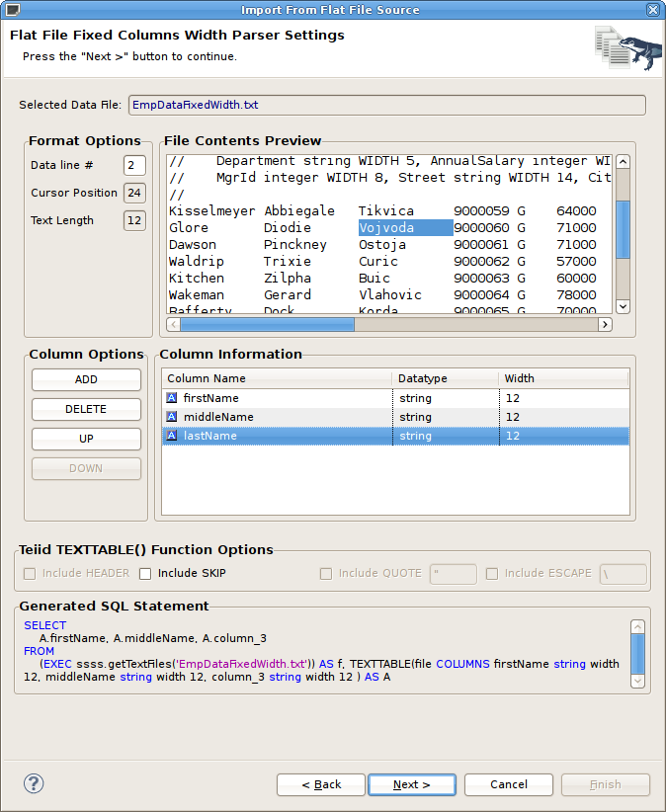This screenshot has height=812, width=666.
Task: Click the Data line number field
Action: (134, 165)
